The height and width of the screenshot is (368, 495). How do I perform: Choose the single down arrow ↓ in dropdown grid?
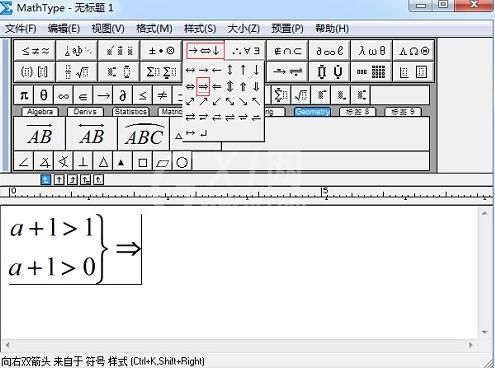tap(256, 70)
